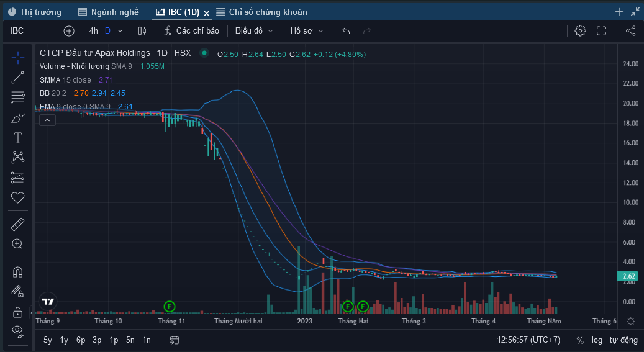Screen dimensions: 644x352
Task: Toggle percentage scale
Action: 580,340
